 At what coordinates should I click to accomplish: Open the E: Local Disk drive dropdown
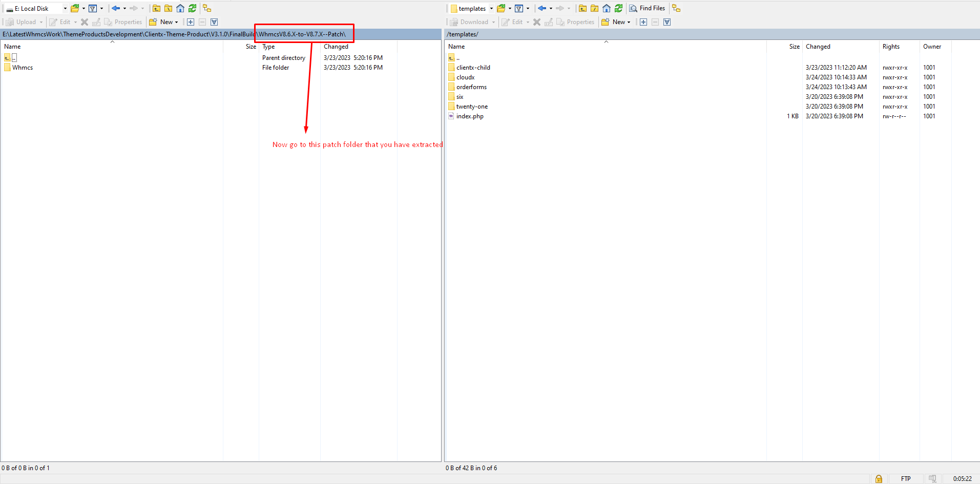(65, 9)
